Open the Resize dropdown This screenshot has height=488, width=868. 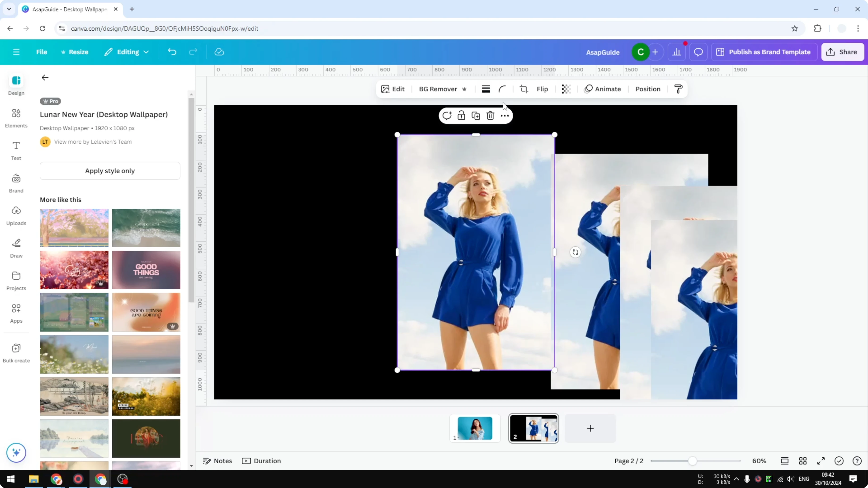point(75,52)
